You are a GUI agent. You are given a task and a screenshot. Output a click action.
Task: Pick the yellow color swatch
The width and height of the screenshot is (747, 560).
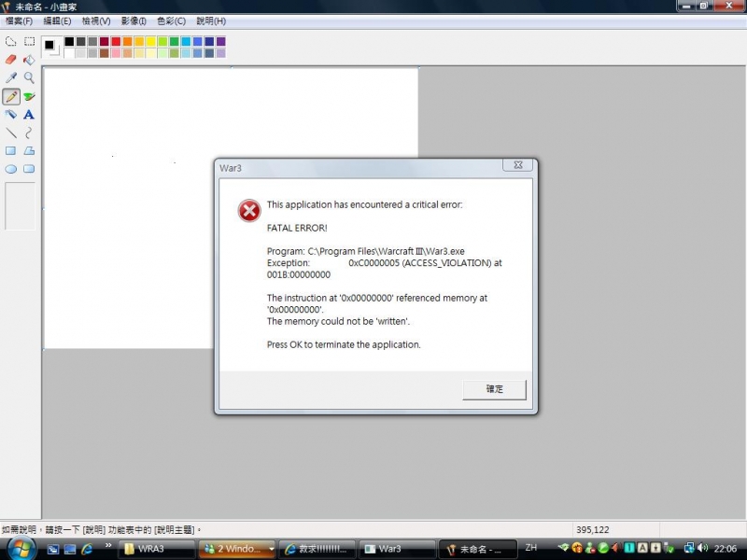150,41
